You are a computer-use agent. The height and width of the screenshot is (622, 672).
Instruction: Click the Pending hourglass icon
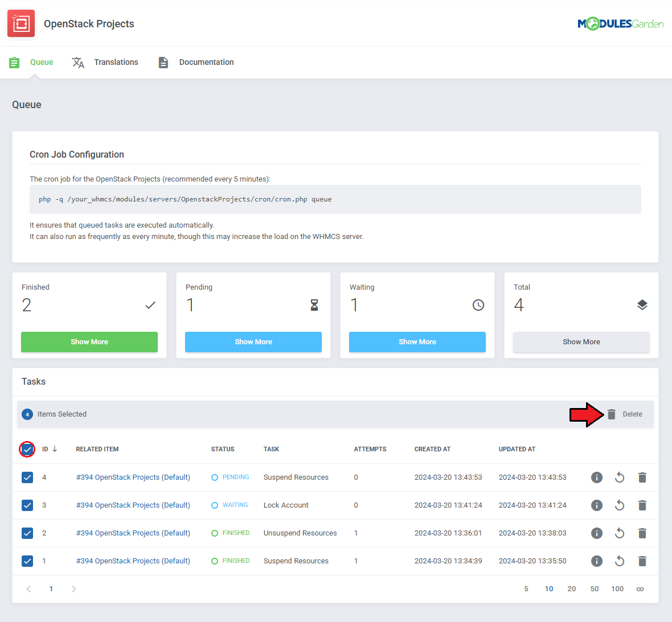pos(314,305)
